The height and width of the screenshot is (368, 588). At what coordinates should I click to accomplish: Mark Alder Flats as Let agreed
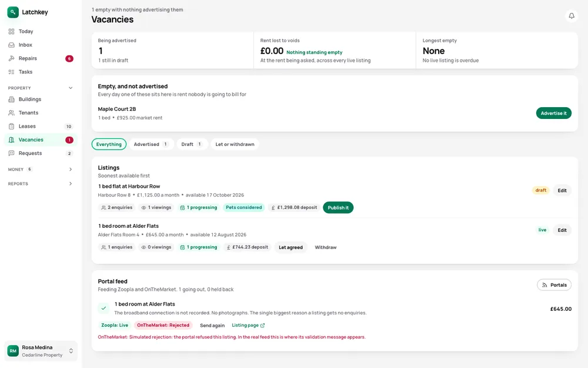coord(290,247)
